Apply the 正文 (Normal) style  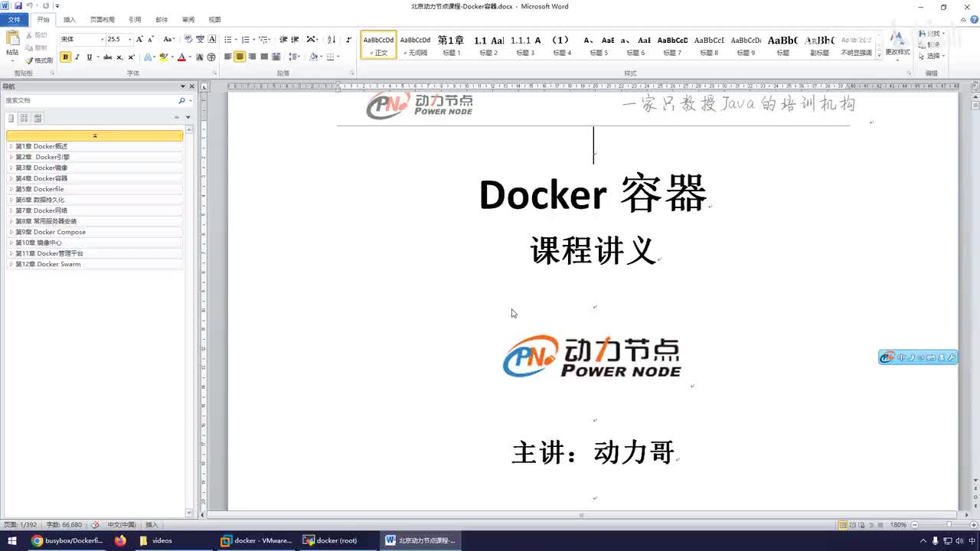(x=379, y=44)
